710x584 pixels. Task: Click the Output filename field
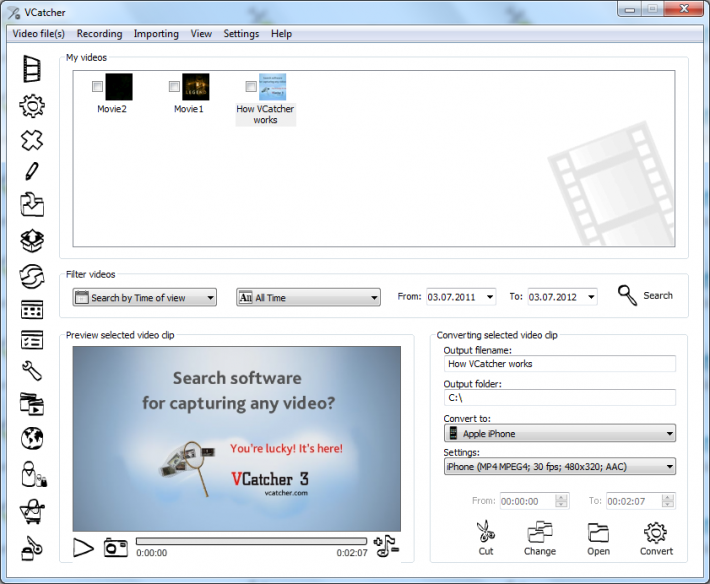coord(560,364)
